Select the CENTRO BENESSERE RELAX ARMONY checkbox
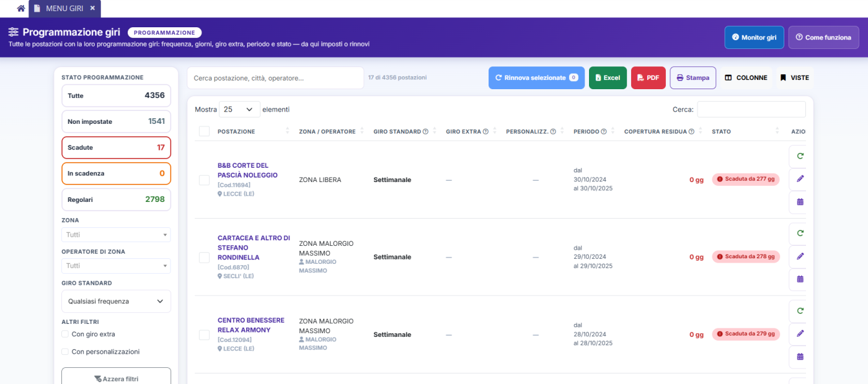This screenshot has height=384, width=868. [x=204, y=334]
